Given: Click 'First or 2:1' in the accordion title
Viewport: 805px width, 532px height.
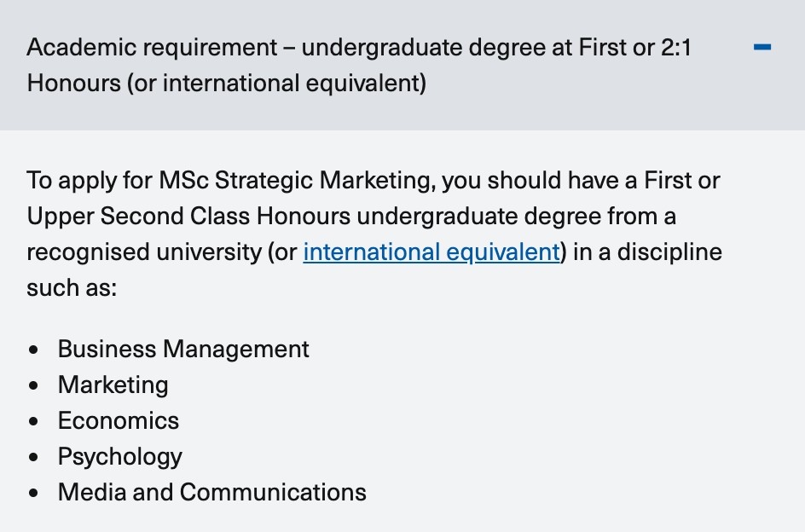Looking at the screenshot, I should pyautogui.click(x=635, y=47).
